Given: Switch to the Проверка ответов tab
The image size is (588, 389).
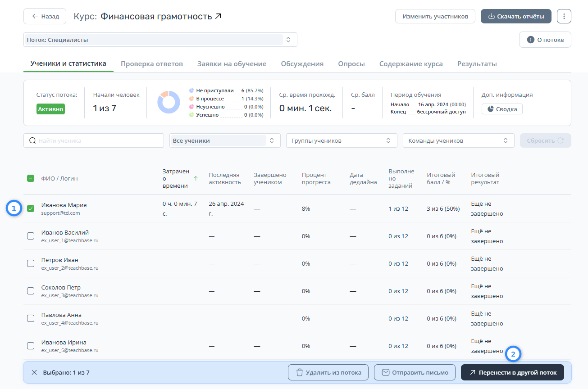Looking at the screenshot, I should (151, 64).
